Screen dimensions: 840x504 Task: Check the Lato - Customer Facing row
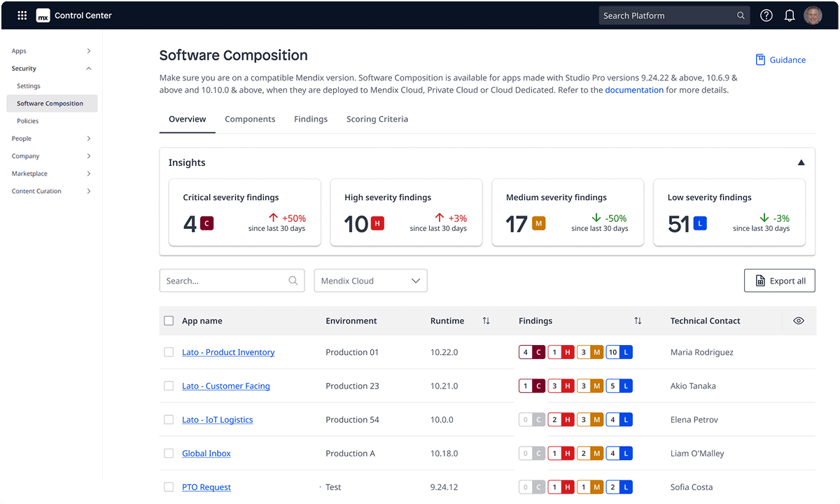(x=169, y=386)
